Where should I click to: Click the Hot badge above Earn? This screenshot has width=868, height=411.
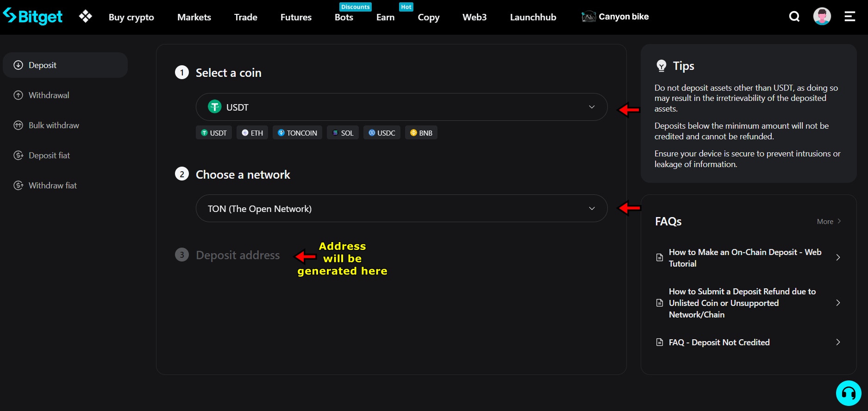coord(406,7)
